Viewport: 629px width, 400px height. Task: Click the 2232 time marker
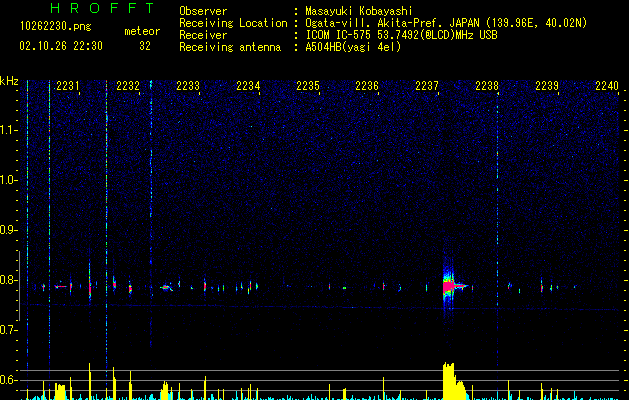(x=128, y=86)
